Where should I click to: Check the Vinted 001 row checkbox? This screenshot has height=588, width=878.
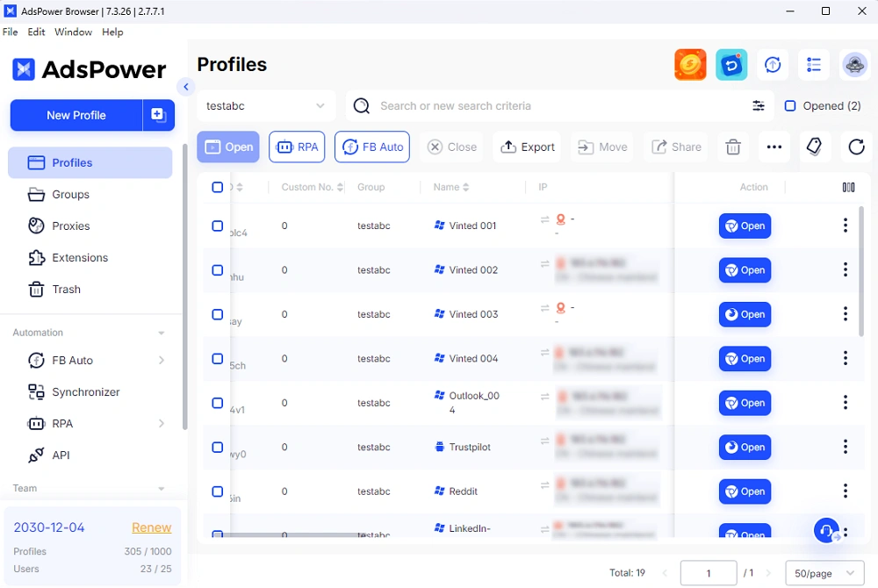[x=217, y=226]
